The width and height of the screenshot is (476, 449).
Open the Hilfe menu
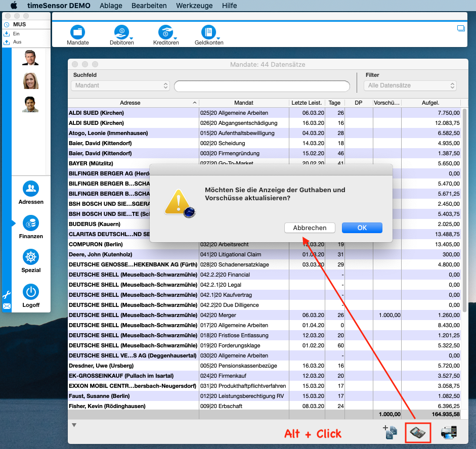229,6
